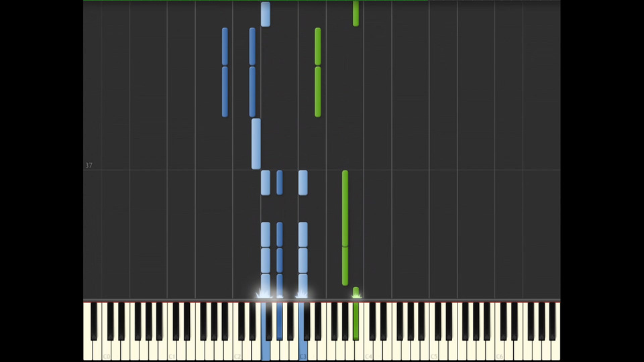The image size is (644, 362).
Task: Click the green song progress bar
Action: 256,1
